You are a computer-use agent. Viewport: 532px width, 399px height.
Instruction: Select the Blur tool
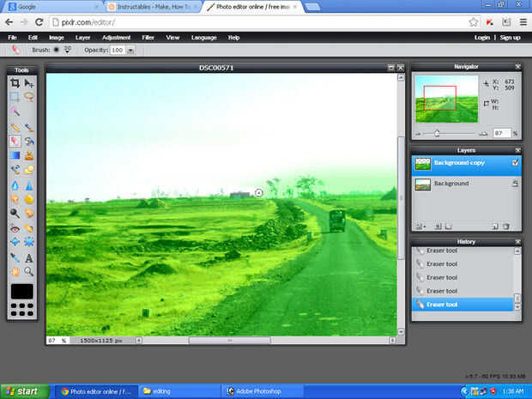pyautogui.click(x=15, y=185)
